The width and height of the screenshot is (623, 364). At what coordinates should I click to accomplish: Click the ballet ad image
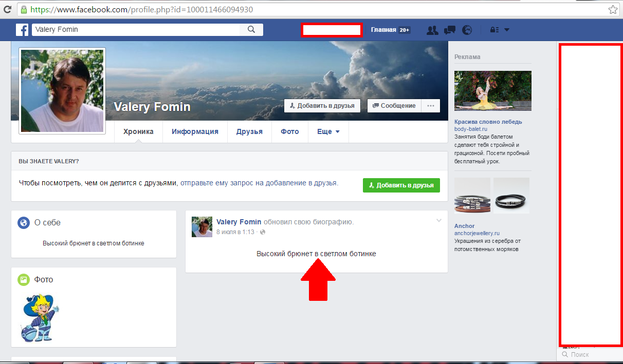click(493, 91)
